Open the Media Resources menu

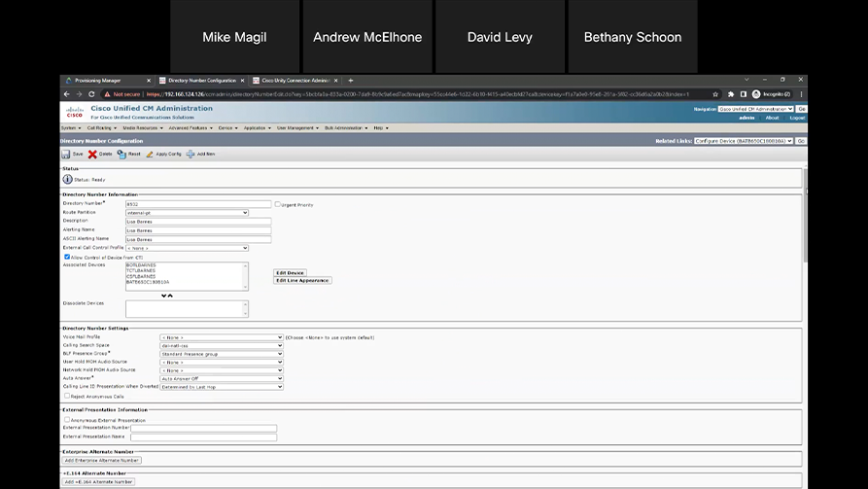pos(143,128)
